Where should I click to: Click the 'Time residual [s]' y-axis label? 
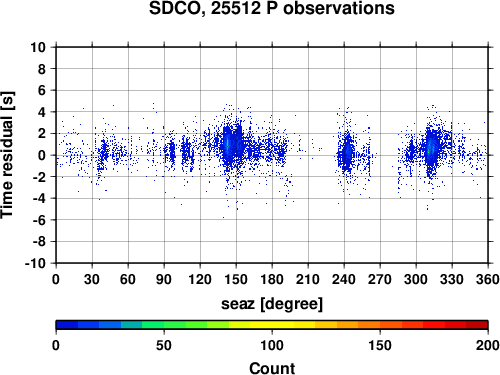click(8, 155)
